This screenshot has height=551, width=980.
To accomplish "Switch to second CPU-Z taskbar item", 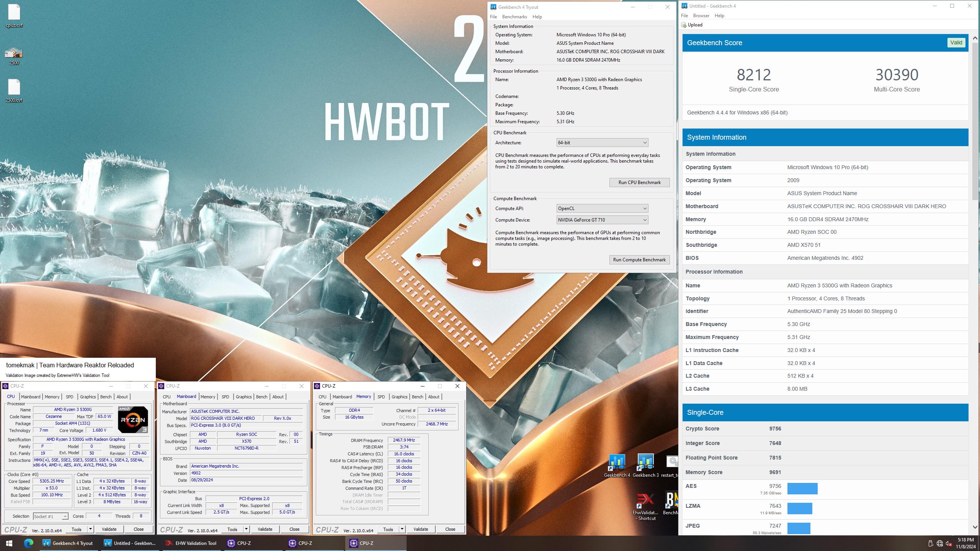I will click(x=314, y=543).
